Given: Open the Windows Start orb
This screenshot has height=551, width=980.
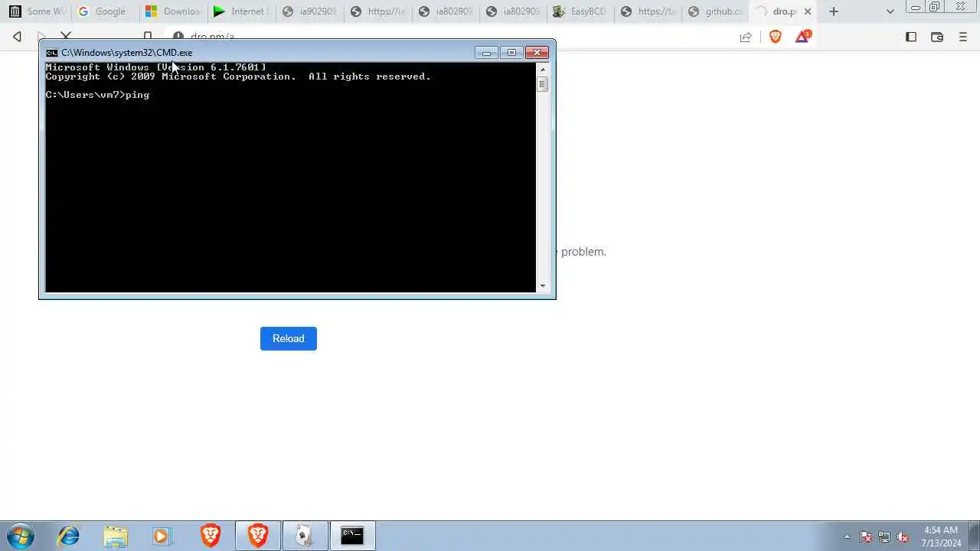Looking at the screenshot, I should pyautogui.click(x=21, y=536).
